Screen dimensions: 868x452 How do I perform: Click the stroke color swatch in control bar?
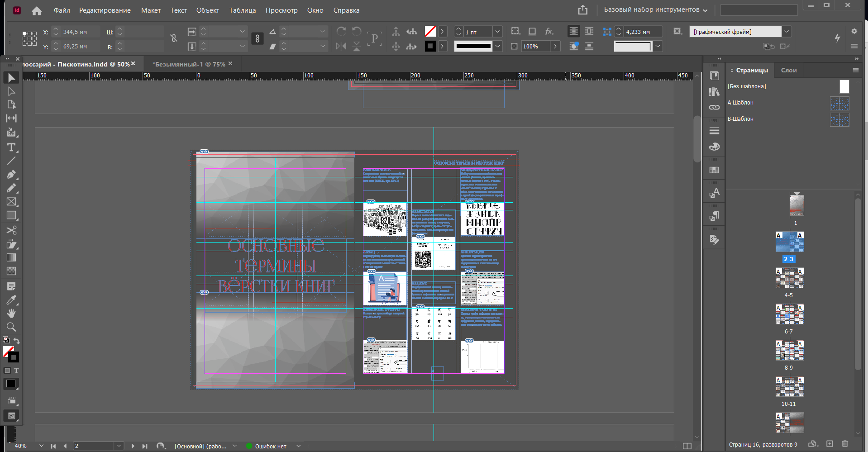430,46
